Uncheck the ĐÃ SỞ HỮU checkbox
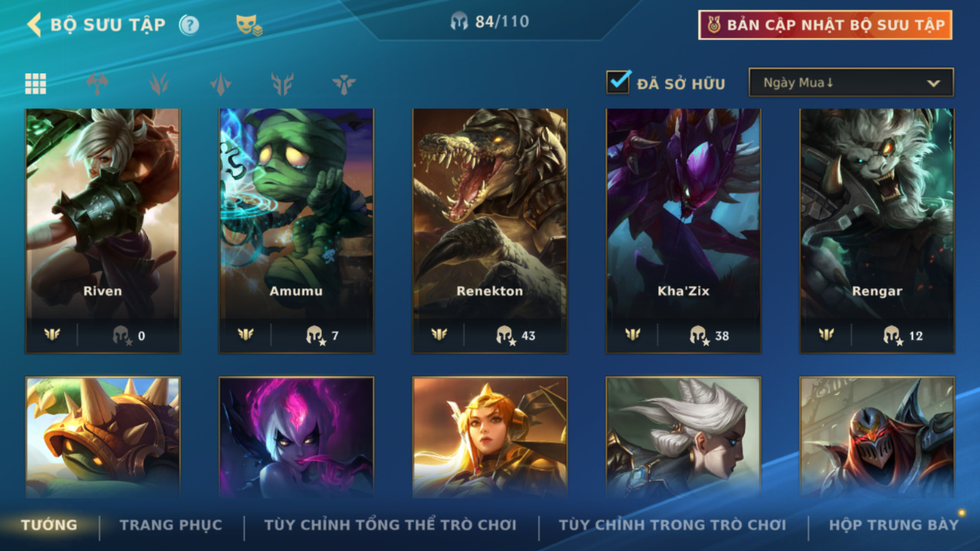 point(618,82)
